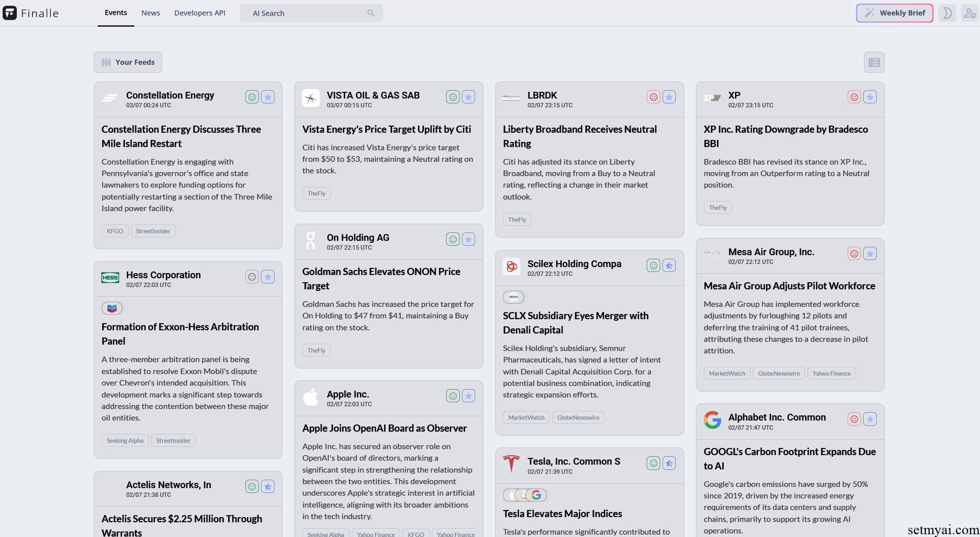Click XP negative sentiment face icon
The height and width of the screenshot is (537, 980).
tap(854, 97)
